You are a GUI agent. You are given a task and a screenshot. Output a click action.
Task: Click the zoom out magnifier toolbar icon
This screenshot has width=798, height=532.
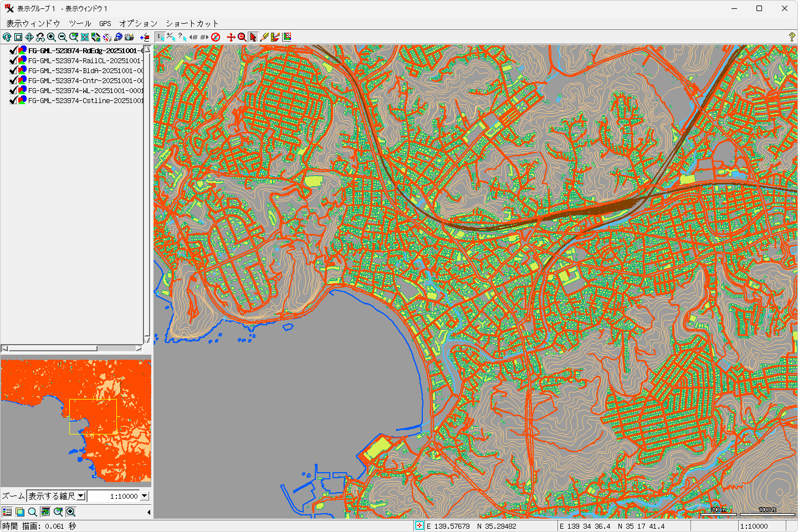63,37
